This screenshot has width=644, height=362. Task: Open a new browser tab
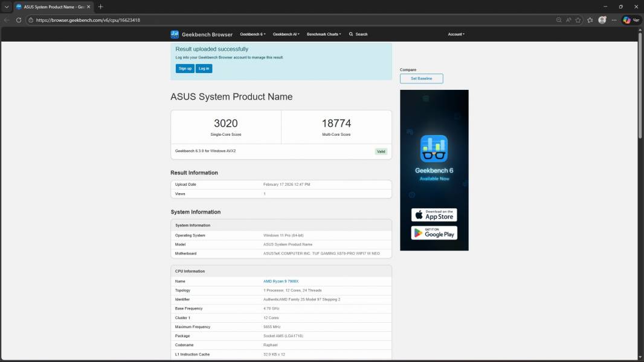[x=100, y=7]
